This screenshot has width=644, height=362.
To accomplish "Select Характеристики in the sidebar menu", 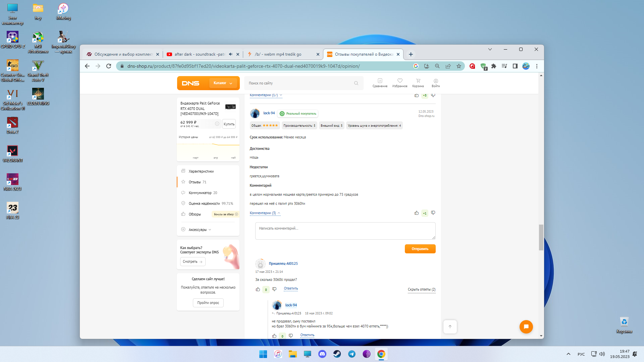I will 201,171.
